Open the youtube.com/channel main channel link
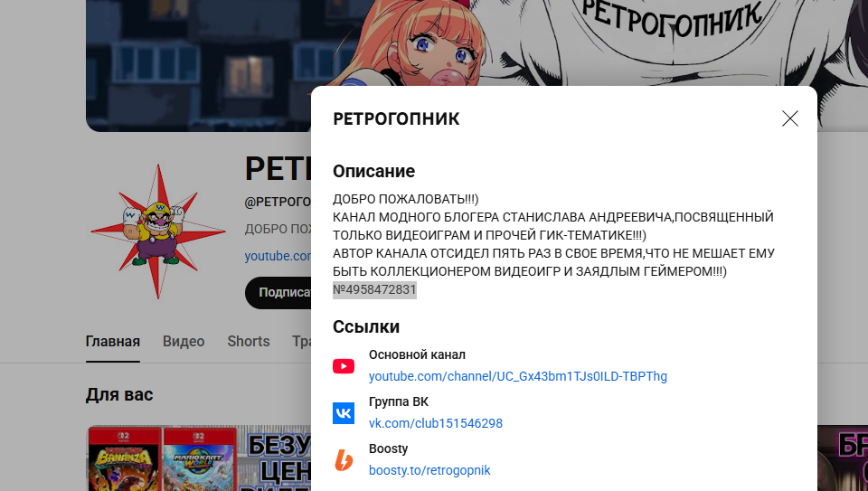The height and width of the screenshot is (491, 868). pos(517,376)
